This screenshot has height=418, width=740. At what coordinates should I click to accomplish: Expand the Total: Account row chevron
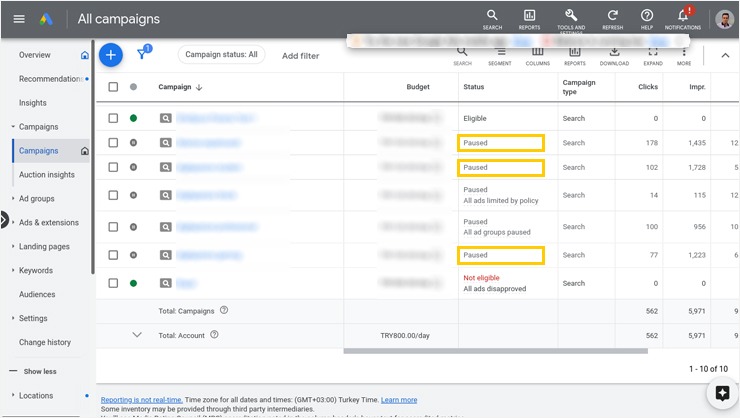click(x=137, y=335)
